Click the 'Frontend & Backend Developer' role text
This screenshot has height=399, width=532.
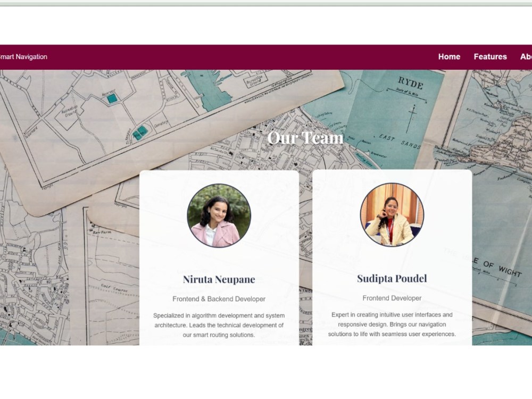coord(219,299)
